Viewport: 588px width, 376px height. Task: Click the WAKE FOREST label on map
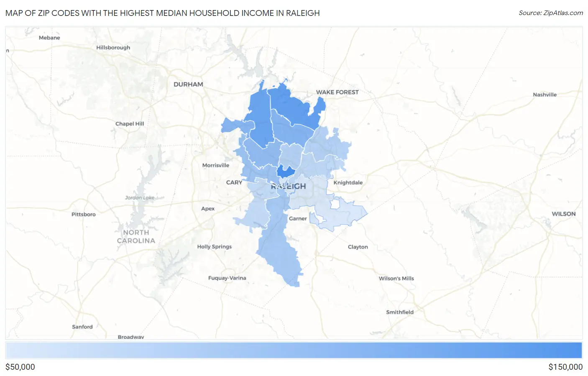(337, 92)
